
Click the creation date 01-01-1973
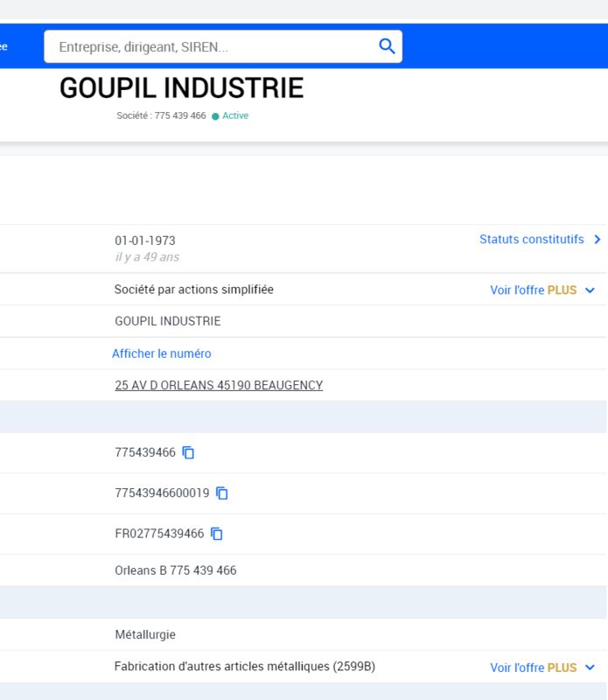click(x=145, y=241)
